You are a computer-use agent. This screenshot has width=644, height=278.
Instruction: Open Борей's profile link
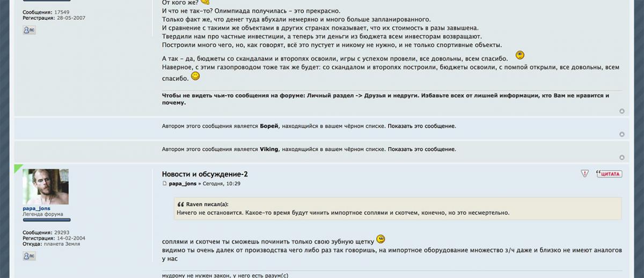point(269,126)
